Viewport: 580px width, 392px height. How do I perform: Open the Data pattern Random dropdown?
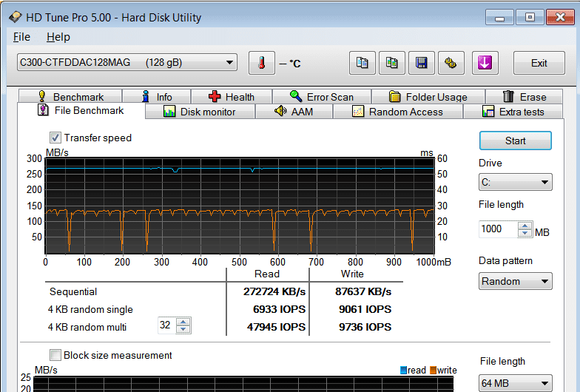point(515,281)
